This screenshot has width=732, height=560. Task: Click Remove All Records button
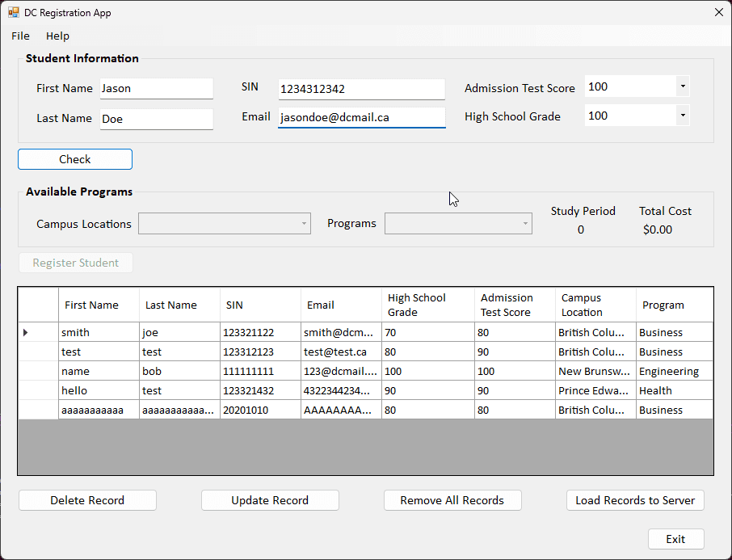pos(452,500)
